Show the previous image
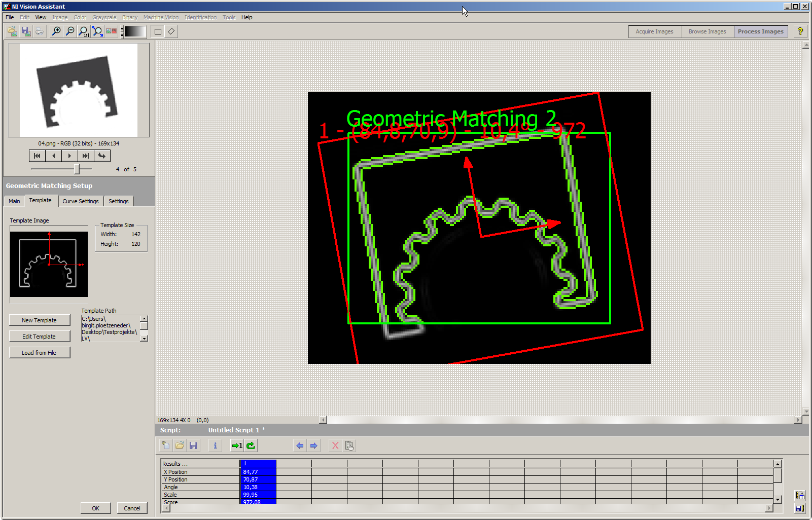The height and width of the screenshot is (520, 812). coord(53,156)
